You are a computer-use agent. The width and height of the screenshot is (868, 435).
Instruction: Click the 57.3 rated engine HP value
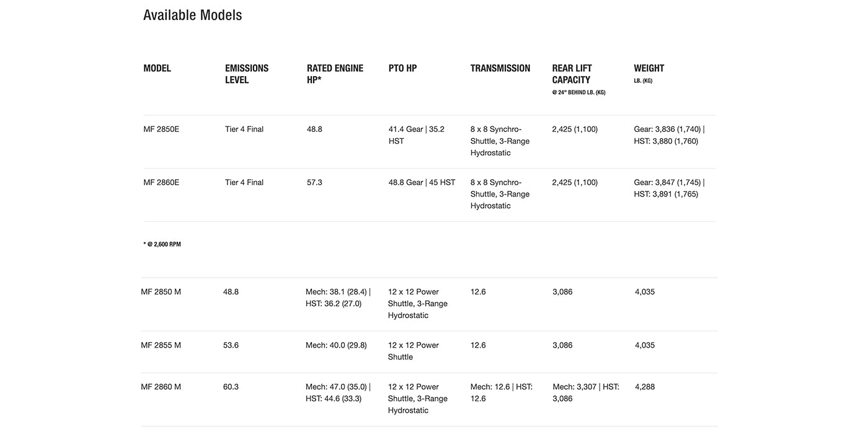coord(314,182)
